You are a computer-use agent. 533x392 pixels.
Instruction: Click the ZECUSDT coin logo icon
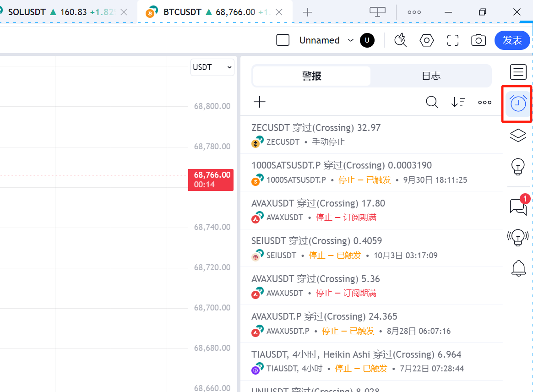coord(257,142)
